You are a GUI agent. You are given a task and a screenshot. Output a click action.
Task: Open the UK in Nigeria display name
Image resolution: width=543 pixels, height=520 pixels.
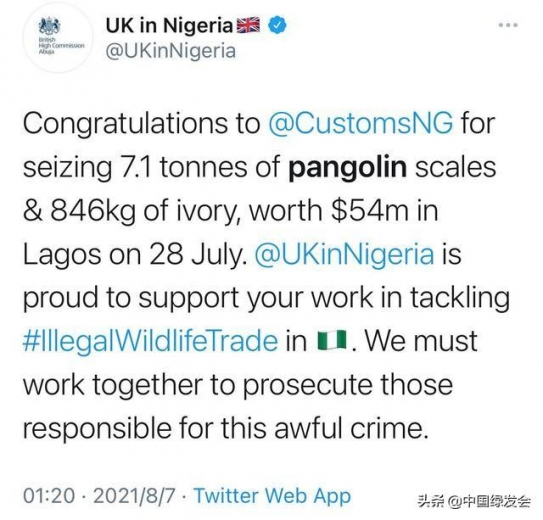pos(169,26)
